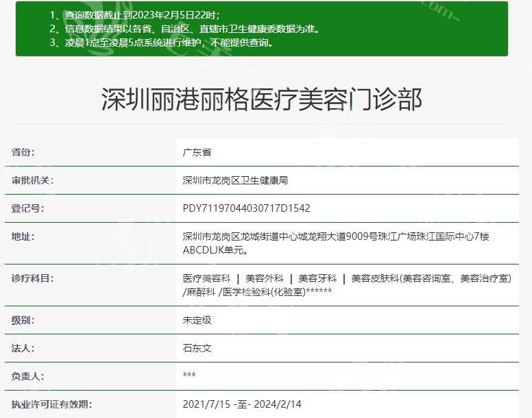Select the value 未定级
This screenshot has width=532, height=418.
197,320
